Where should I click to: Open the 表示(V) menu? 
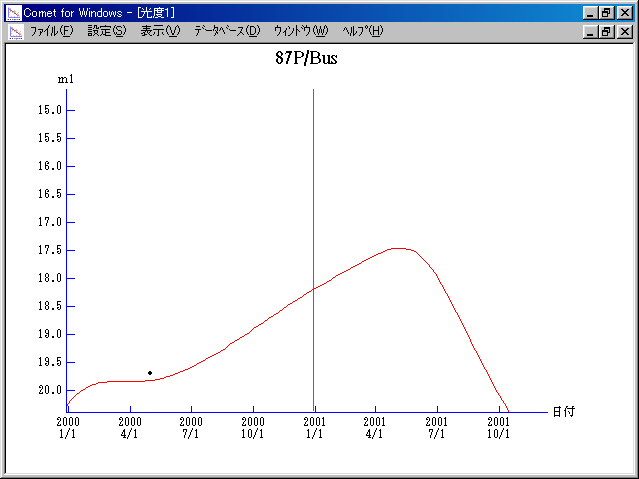pos(160,31)
